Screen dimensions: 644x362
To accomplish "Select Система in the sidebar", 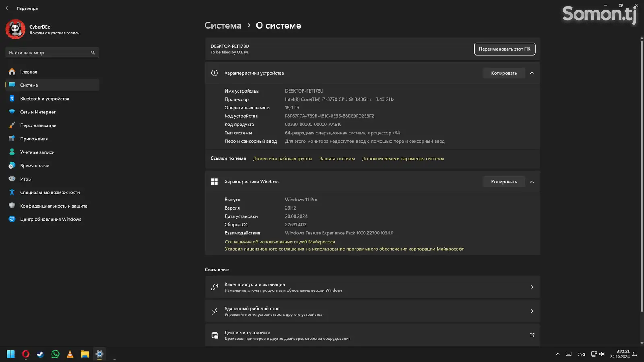I will coord(52,85).
